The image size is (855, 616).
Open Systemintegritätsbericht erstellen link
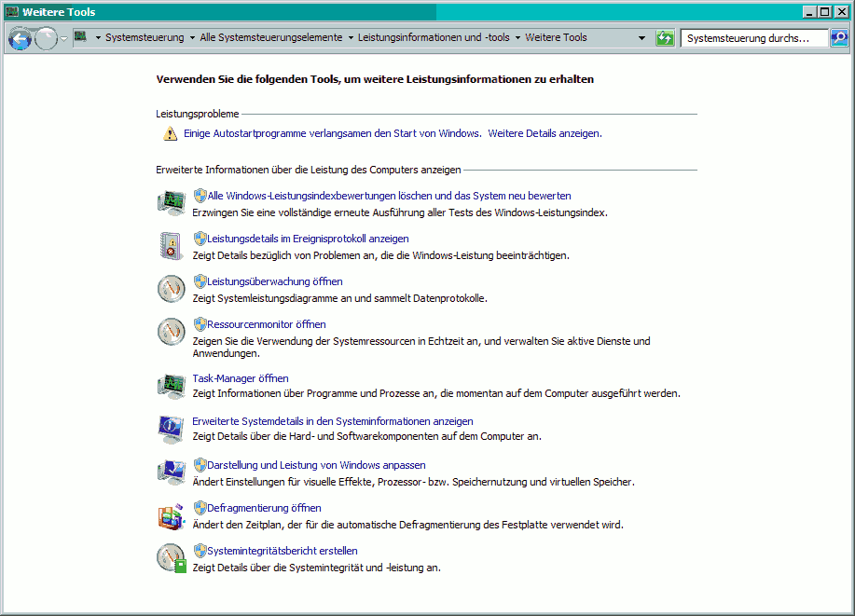pos(282,551)
